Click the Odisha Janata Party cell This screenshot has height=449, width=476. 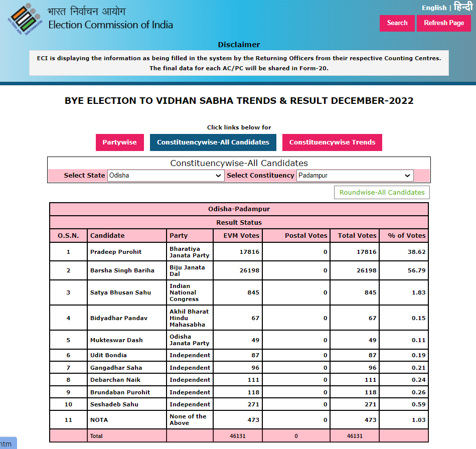coord(190,340)
